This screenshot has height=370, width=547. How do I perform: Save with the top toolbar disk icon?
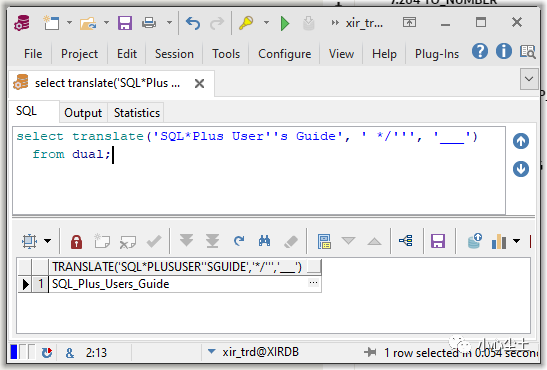click(x=125, y=23)
